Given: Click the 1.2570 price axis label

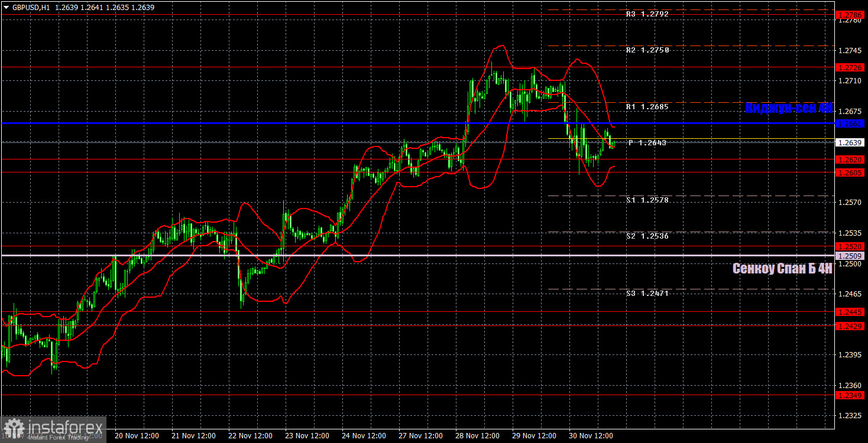Looking at the screenshot, I should [850, 202].
